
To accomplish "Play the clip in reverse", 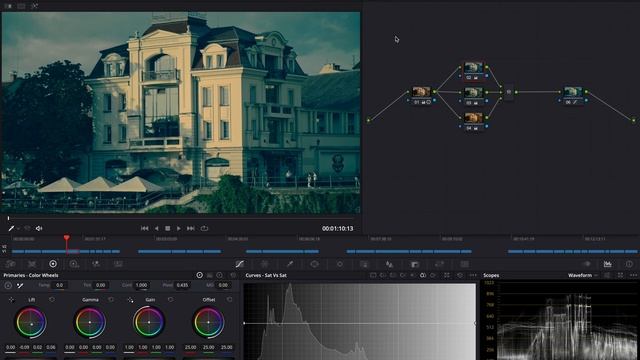I will (x=156, y=228).
